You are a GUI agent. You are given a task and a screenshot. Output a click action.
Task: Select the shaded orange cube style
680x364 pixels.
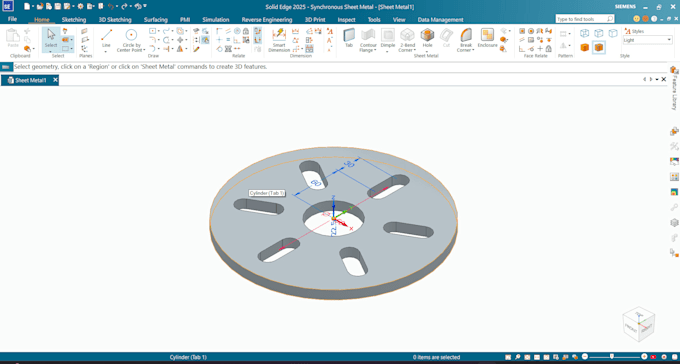pyautogui.click(x=585, y=47)
